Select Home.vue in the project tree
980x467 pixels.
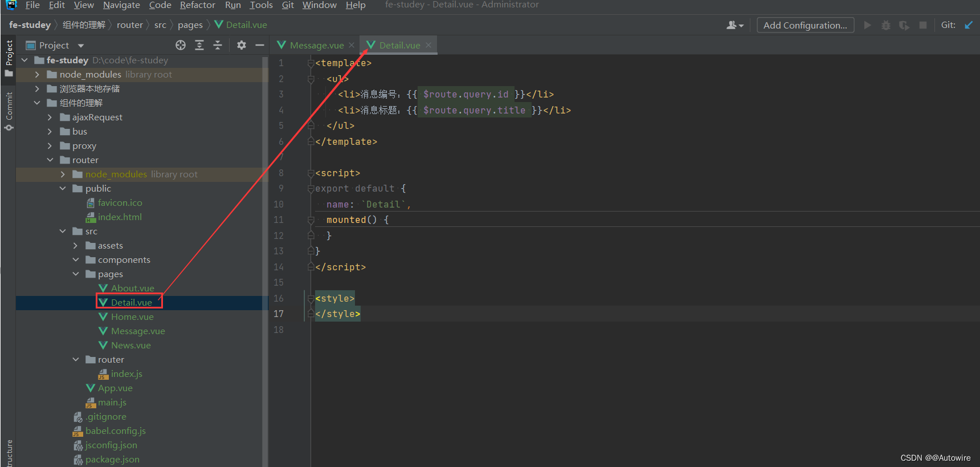(x=132, y=316)
